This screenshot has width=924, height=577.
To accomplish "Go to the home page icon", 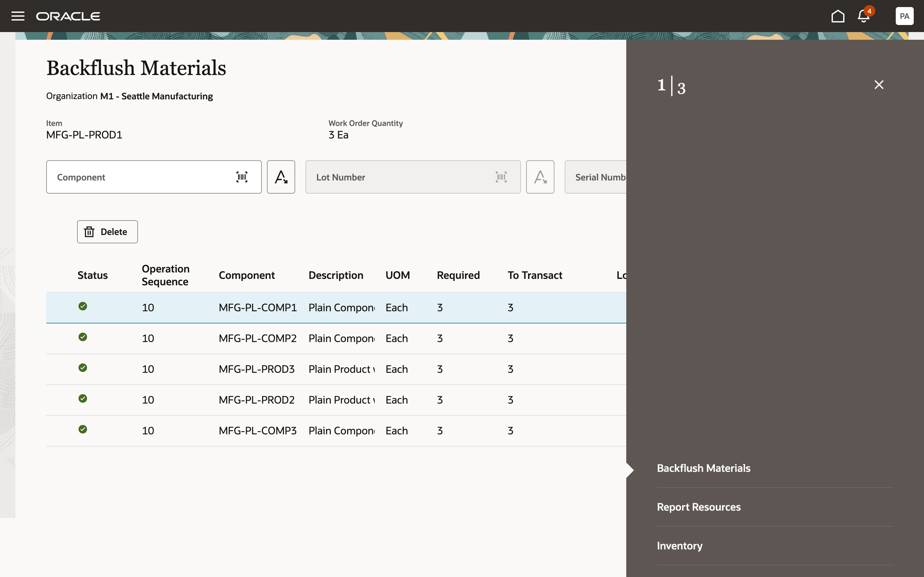I will coord(838,16).
